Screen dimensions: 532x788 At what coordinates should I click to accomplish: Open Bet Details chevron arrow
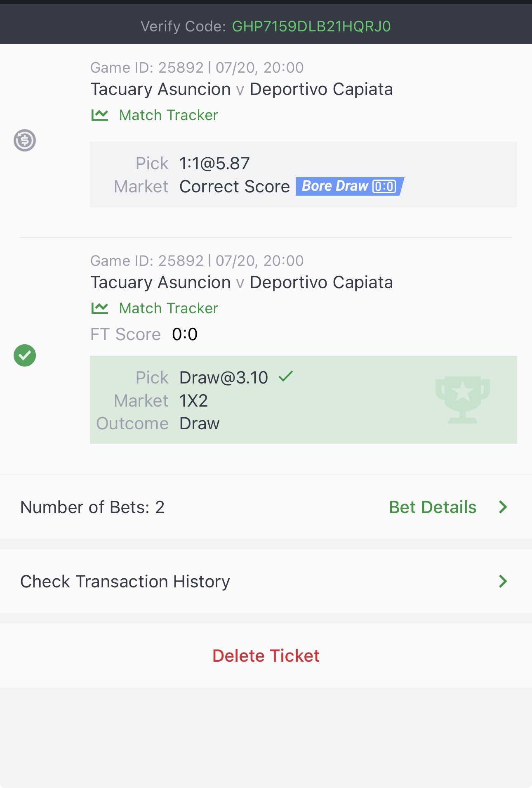click(503, 507)
